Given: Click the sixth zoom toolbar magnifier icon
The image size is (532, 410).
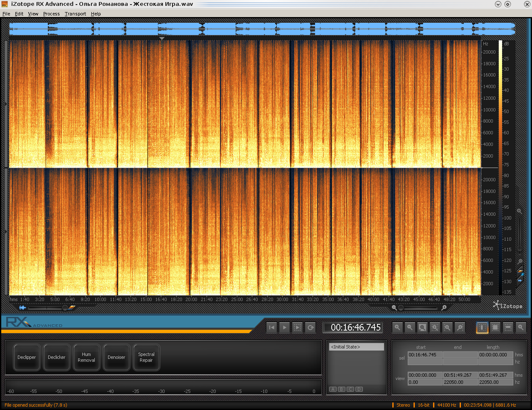Looking at the screenshot, I should point(460,328).
